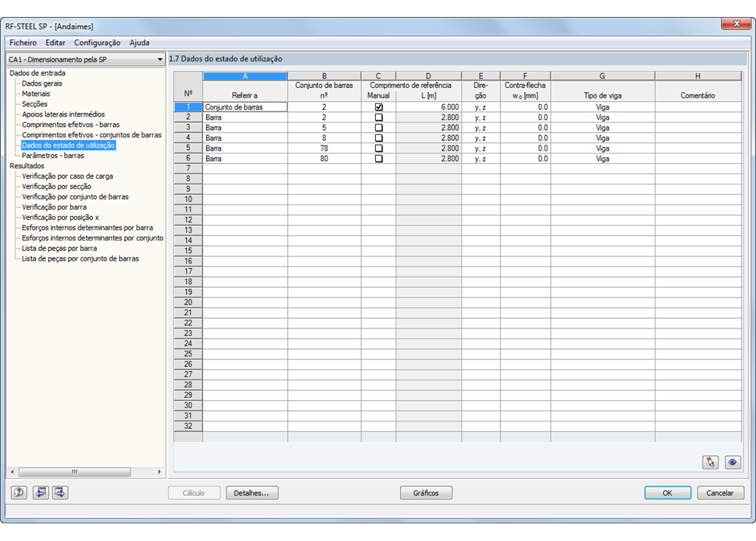Select Apoios laterais intermédios tree item
756x541 pixels.
[63, 114]
